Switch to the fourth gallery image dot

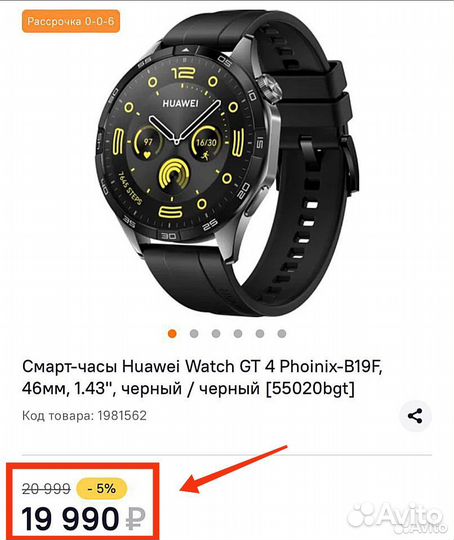[x=238, y=333]
